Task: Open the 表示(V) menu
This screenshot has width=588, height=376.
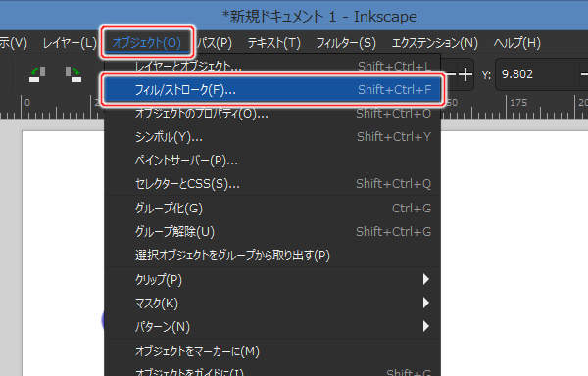Action: (x=14, y=43)
